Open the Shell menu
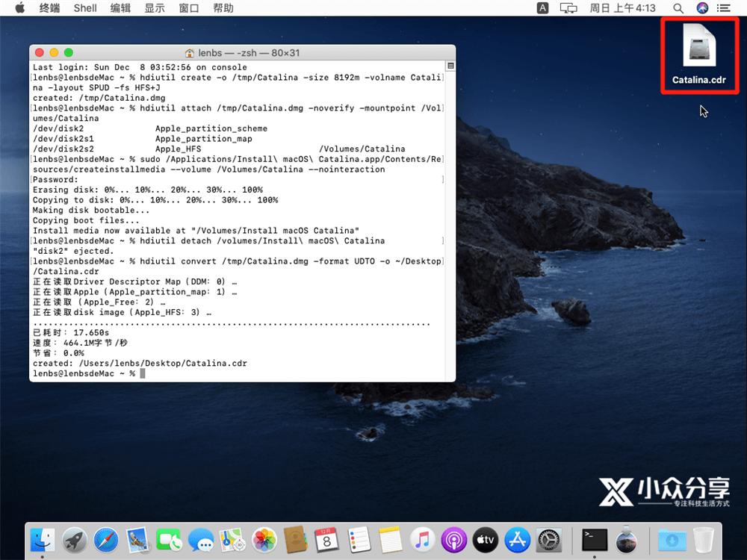This screenshot has width=747, height=560. (84, 8)
